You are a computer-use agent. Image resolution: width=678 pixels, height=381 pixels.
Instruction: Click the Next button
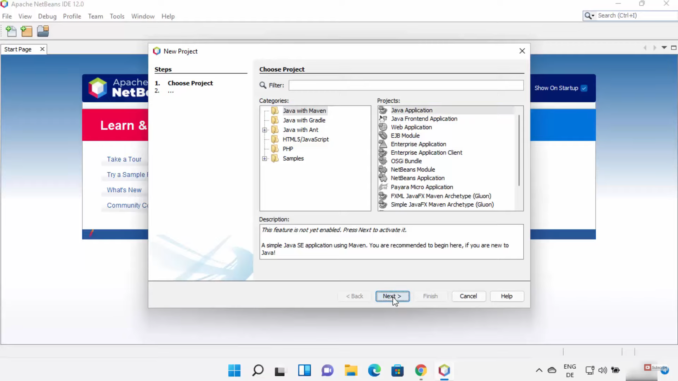click(392, 296)
